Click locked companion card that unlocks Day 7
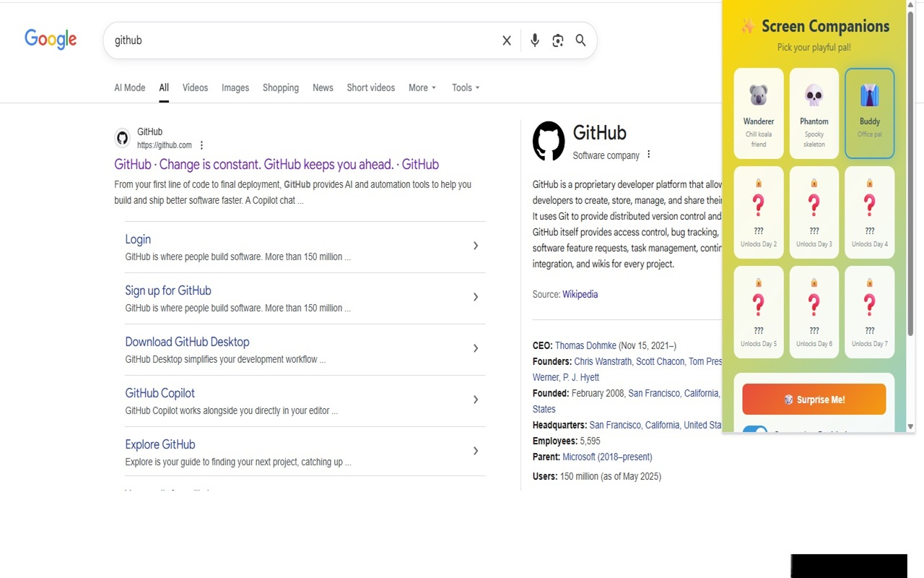This screenshot has width=924, height=578. 870,312
